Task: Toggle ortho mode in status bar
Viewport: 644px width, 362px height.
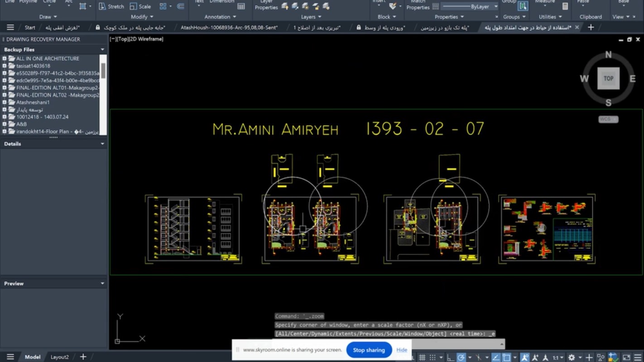Action: [450, 357]
